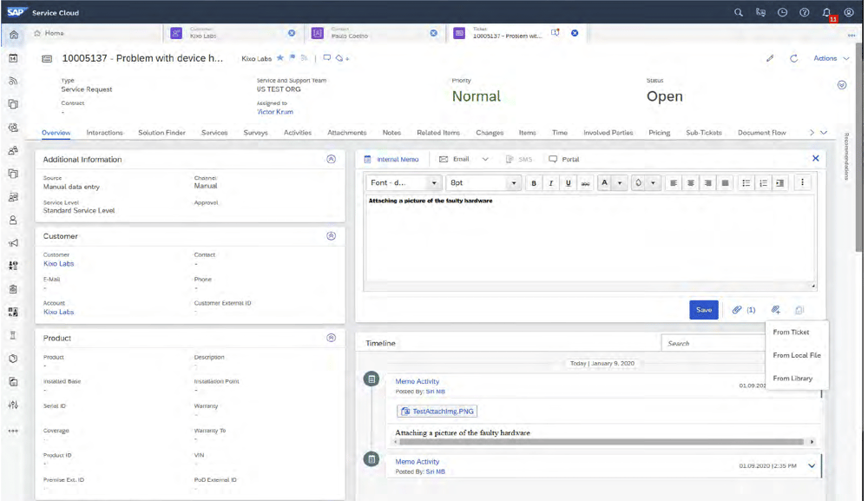Viewport: 868px width, 501px height.
Task: Open the calendar icon in left sidebar
Action: [13, 58]
